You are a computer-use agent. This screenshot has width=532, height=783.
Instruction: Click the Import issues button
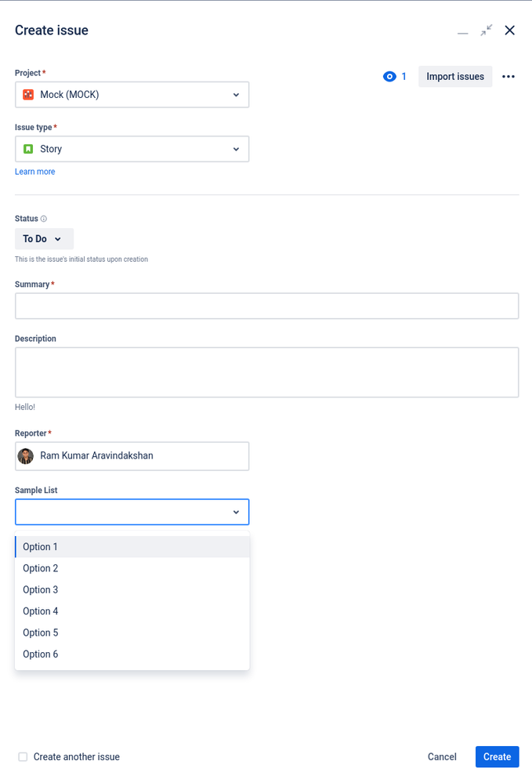455,76
